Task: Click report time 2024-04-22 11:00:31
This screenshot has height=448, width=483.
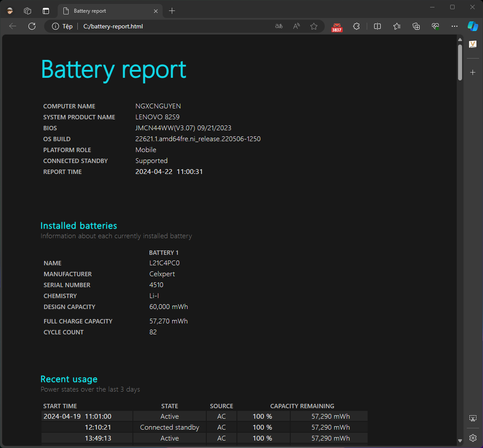Action: point(169,172)
